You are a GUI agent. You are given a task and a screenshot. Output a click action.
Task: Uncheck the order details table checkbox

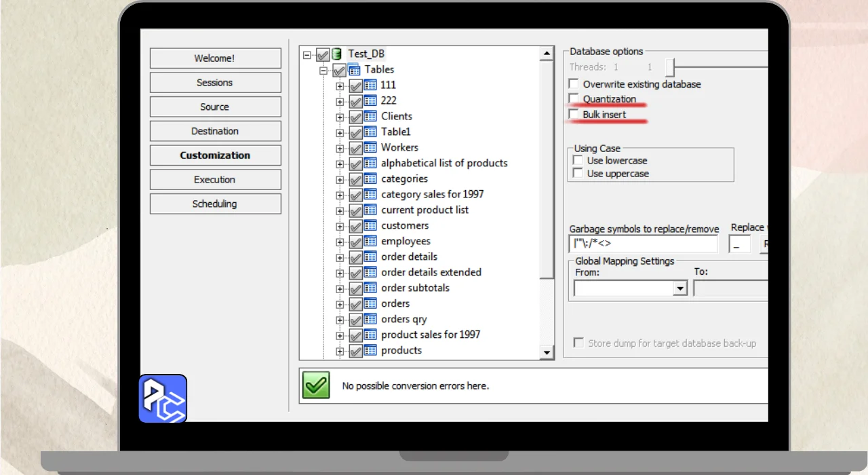point(355,257)
